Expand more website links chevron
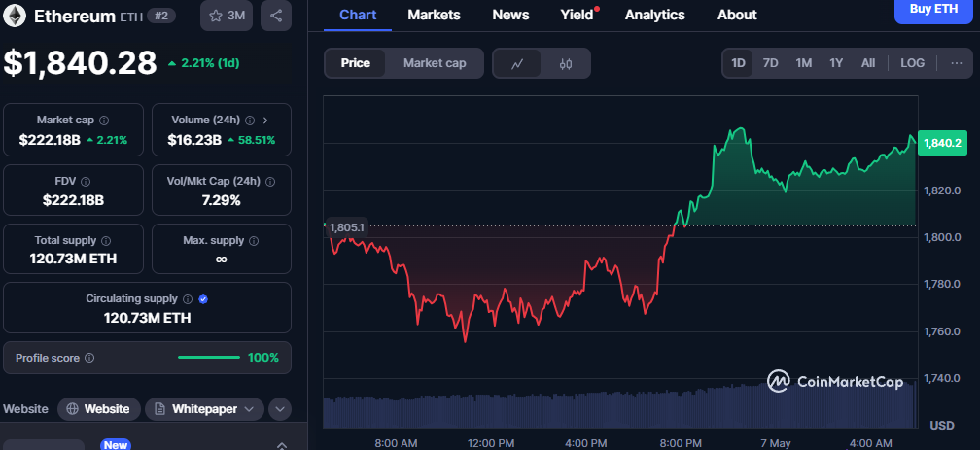 tap(280, 409)
